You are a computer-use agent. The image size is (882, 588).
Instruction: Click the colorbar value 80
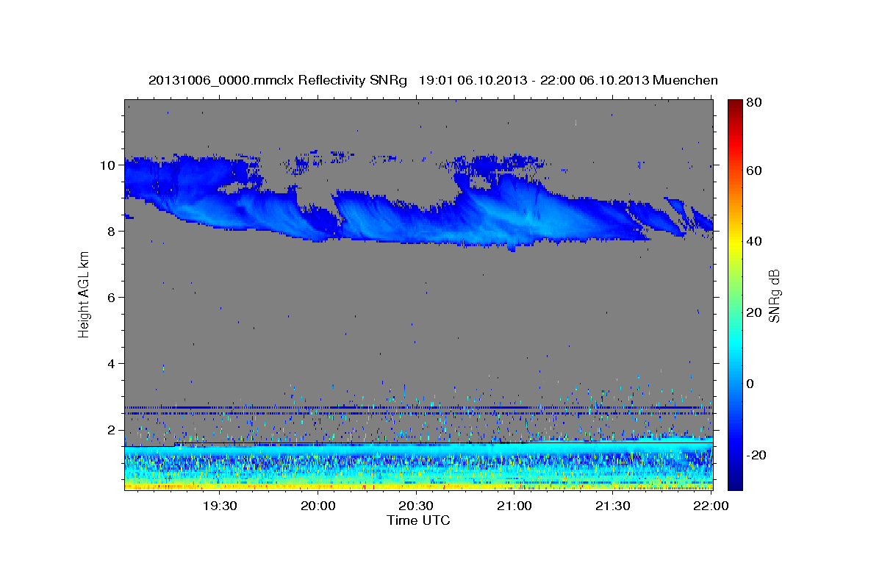click(753, 102)
